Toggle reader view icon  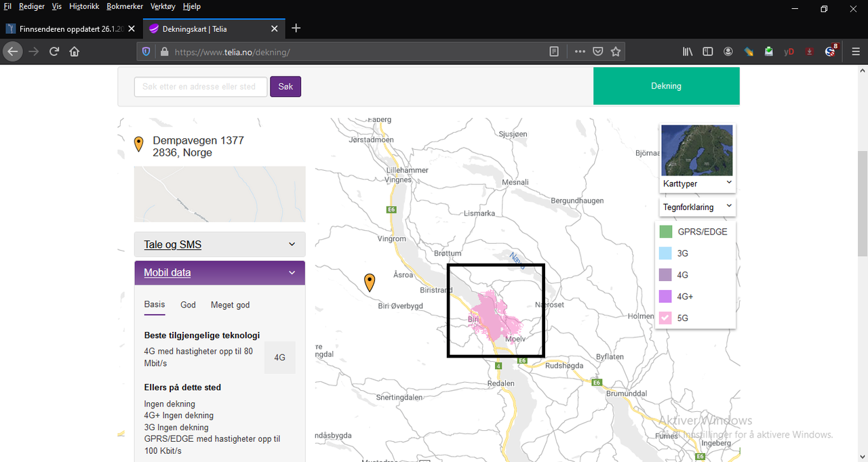pyautogui.click(x=554, y=51)
